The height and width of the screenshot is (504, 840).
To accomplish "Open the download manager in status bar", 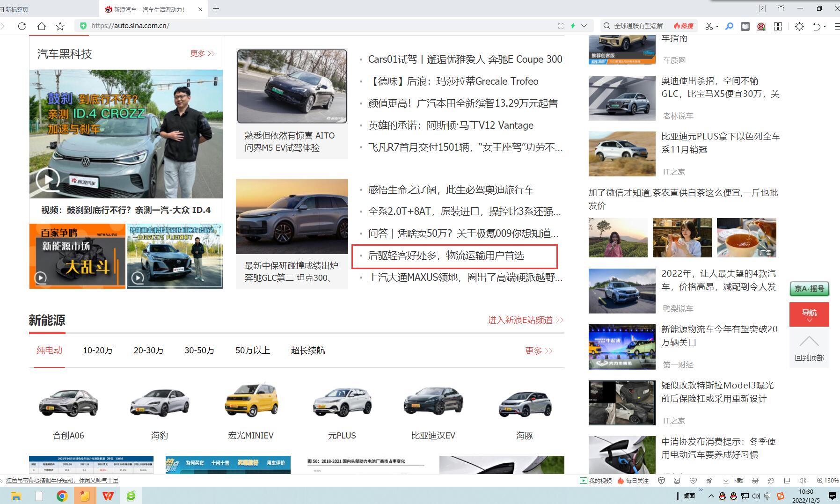I will 733,481.
